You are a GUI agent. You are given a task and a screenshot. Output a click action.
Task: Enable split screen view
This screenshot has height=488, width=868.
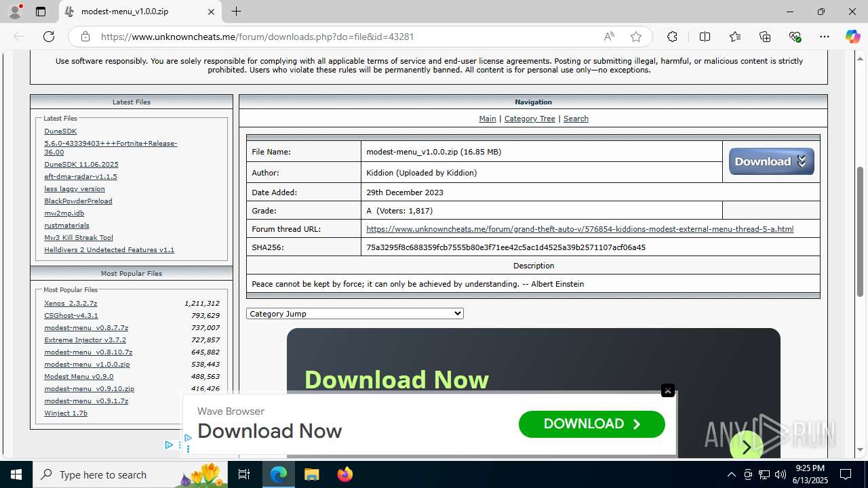705,37
